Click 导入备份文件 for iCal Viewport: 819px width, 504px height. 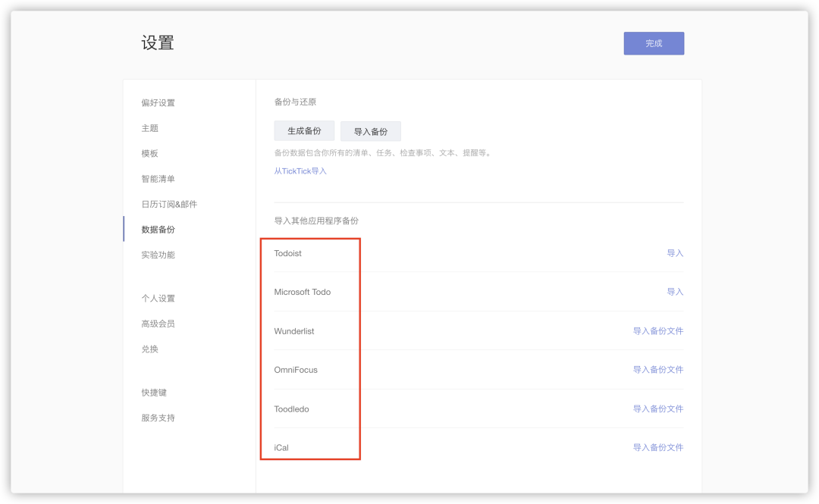click(658, 448)
